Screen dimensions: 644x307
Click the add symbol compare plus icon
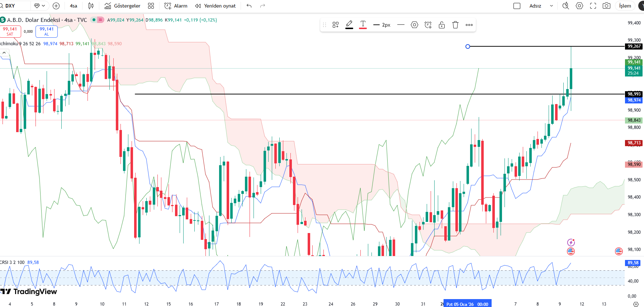tap(56, 6)
